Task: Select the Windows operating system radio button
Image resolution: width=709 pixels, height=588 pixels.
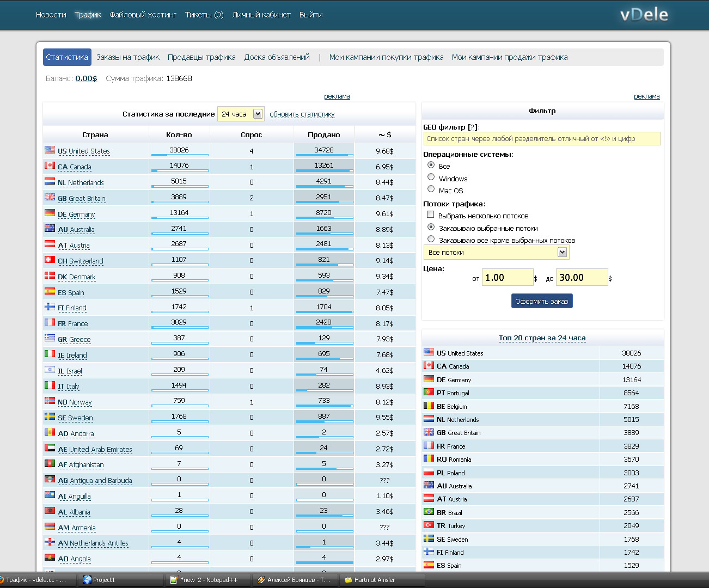Action: pyautogui.click(x=431, y=177)
